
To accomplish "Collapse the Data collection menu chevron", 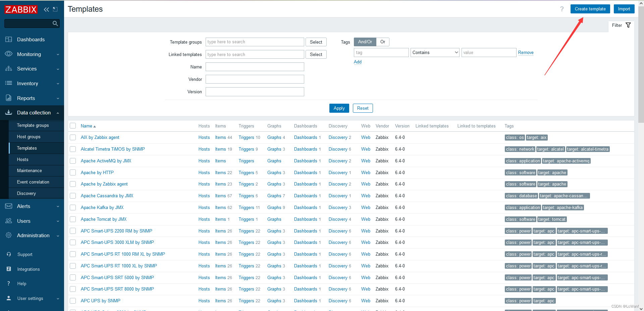I will tap(58, 113).
